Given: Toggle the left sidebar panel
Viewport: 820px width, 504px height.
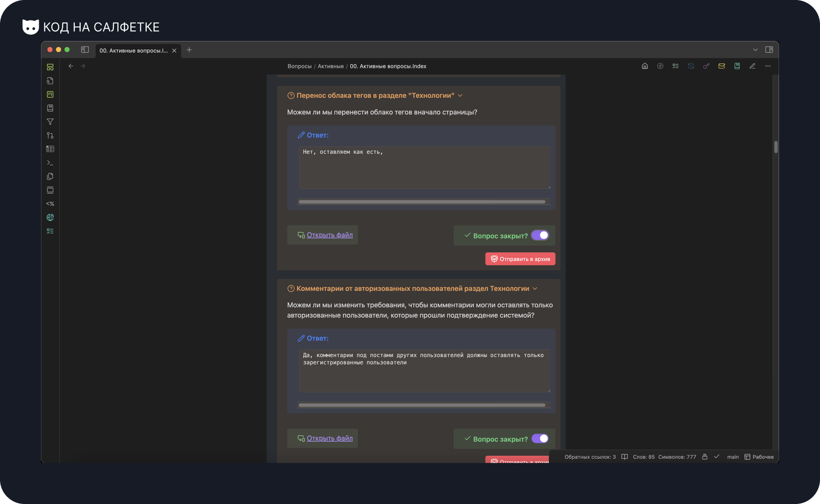Looking at the screenshot, I should point(85,50).
